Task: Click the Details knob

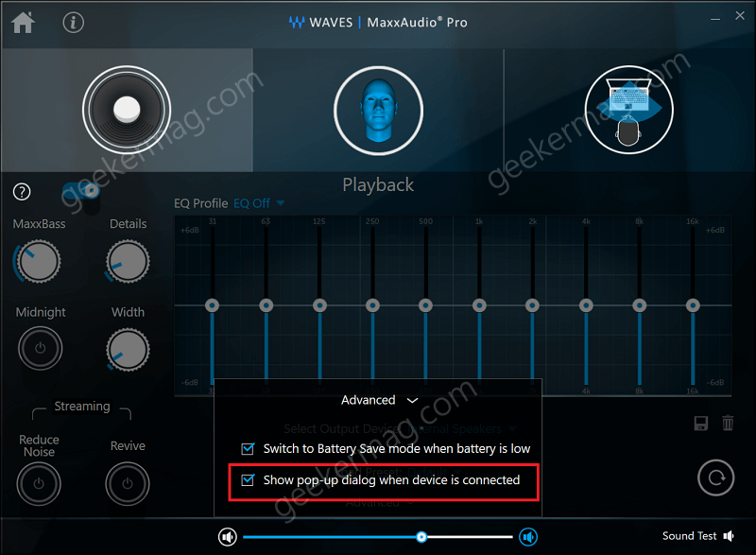Action: tap(128, 262)
